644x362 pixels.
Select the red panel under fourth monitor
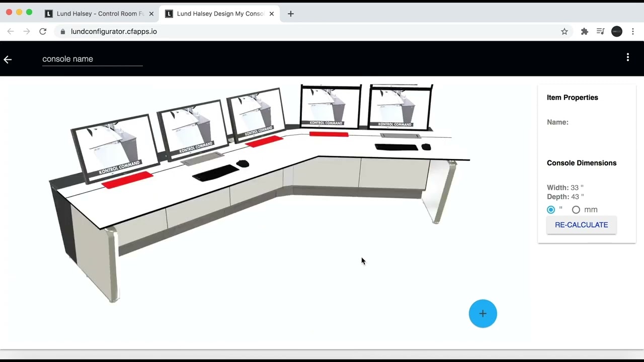pos(329,134)
